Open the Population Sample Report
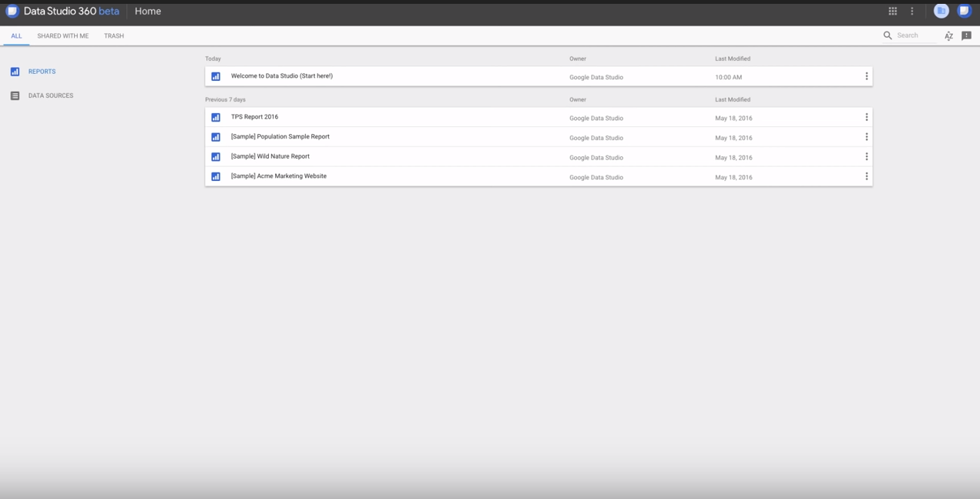Image resolution: width=980 pixels, height=499 pixels. [x=280, y=136]
